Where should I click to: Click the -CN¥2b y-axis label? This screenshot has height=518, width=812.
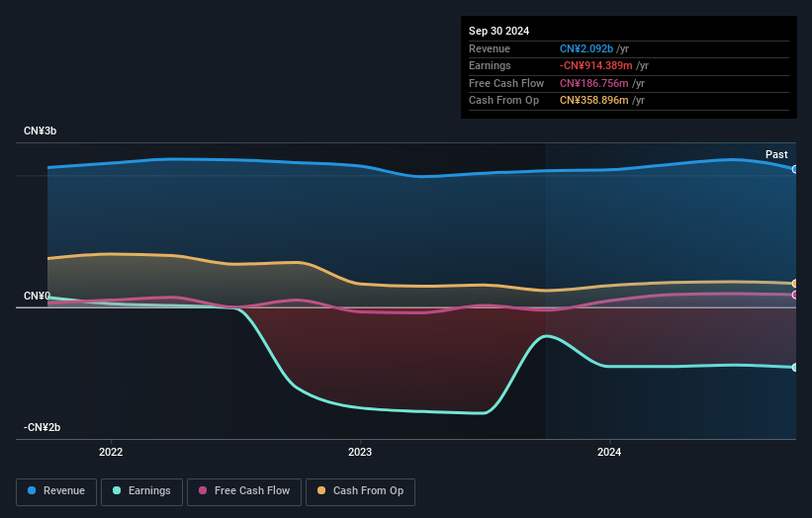(42, 427)
